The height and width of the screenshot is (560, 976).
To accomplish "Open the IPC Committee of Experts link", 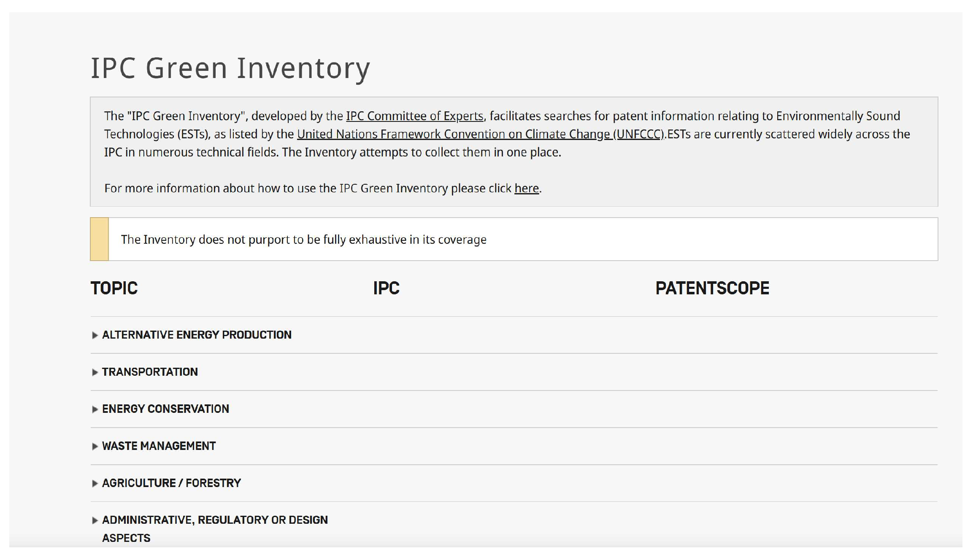I will pos(414,116).
